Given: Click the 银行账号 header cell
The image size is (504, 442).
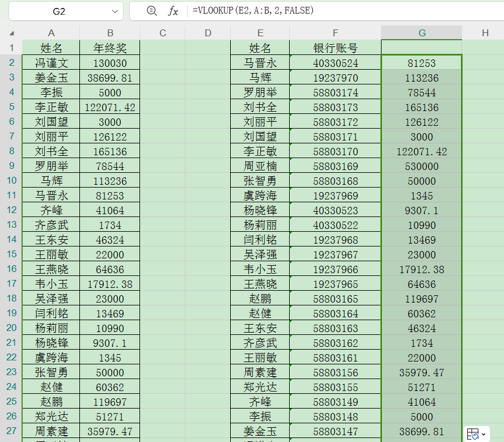Looking at the screenshot, I should click(x=335, y=48).
